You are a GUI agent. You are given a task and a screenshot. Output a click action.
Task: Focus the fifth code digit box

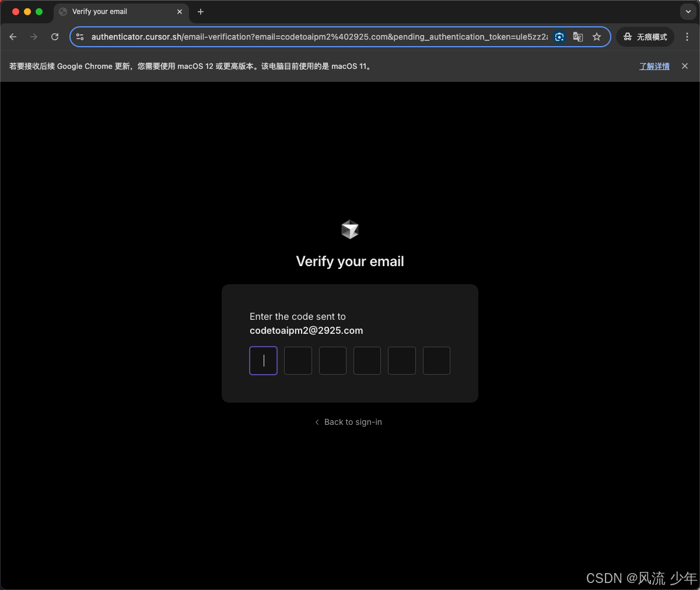402,361
